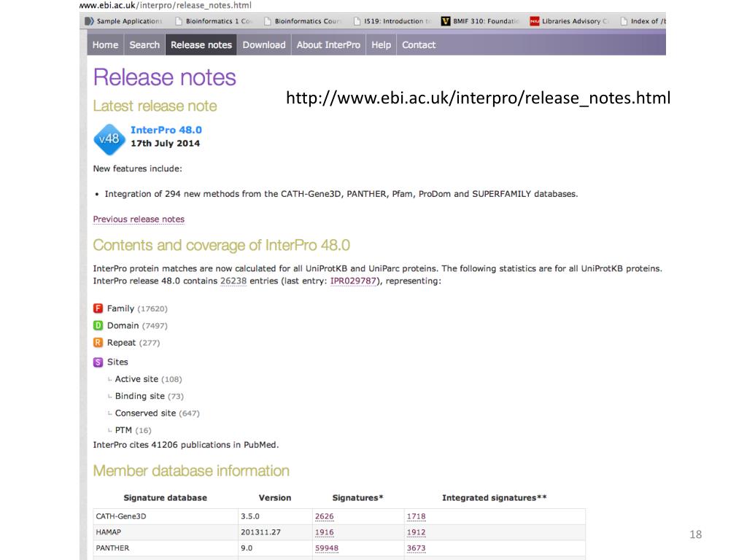Click the browser address bar URL
Screen dimensions: 747x560
pyautogui.click(x=166, y=5)
